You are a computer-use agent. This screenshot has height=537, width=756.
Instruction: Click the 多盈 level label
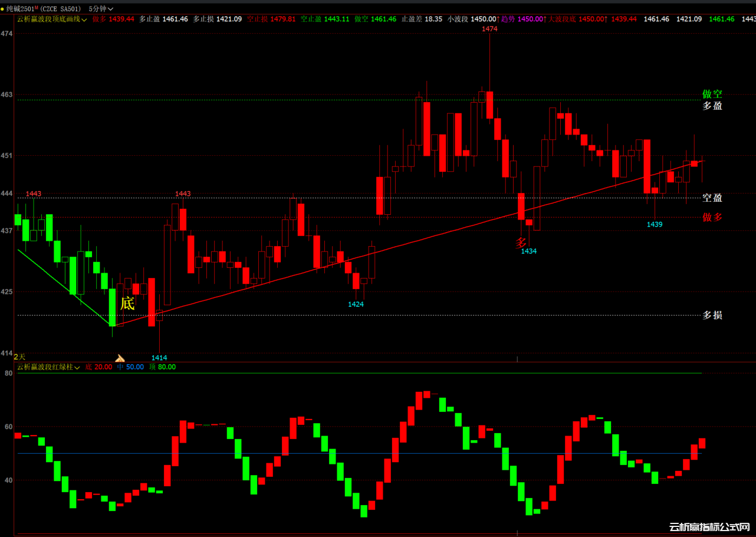pyautogui.click(x=712, y=106)
